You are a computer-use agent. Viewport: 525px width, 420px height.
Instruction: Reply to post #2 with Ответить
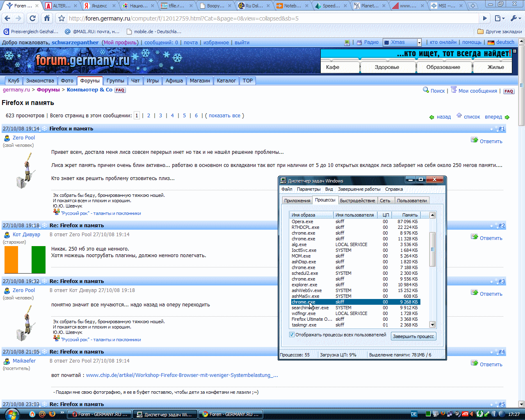click(x=486, y=237)
